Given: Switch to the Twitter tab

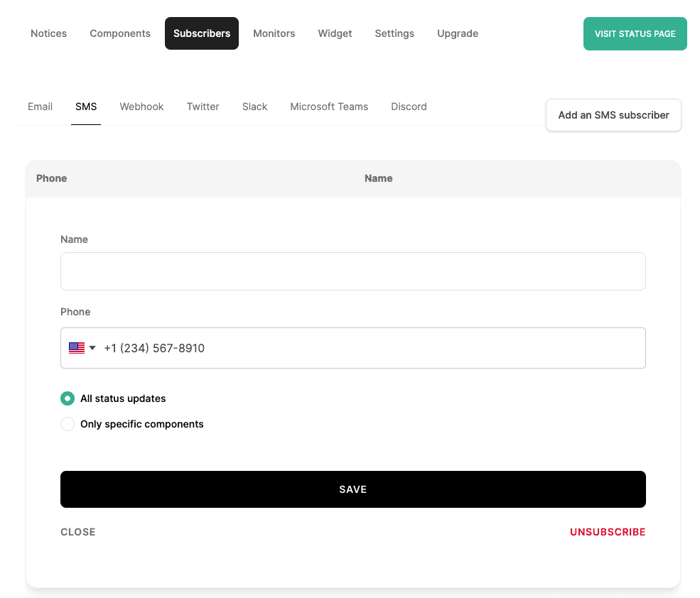Looking at the screenshot, I should pyautogui.click(x=203, y=107).
